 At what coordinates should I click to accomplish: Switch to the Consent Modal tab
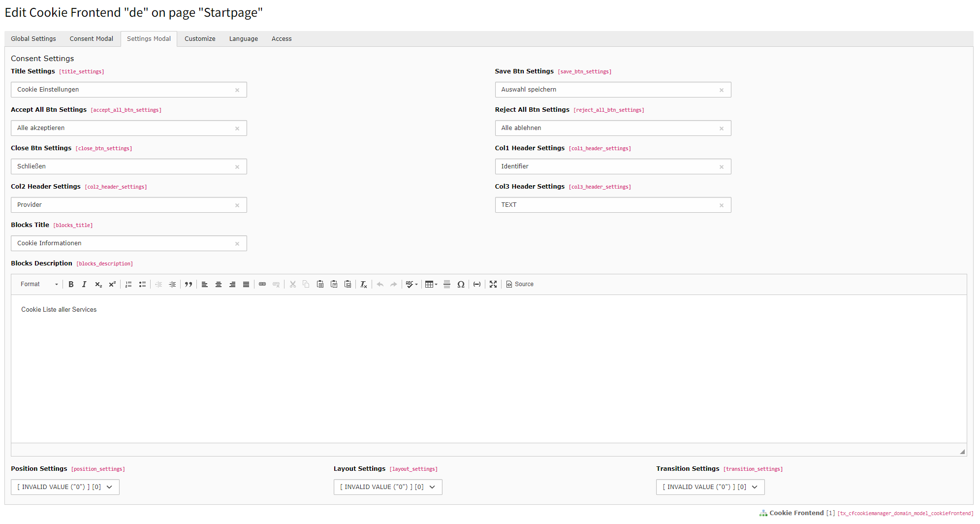tap(91, 39)
